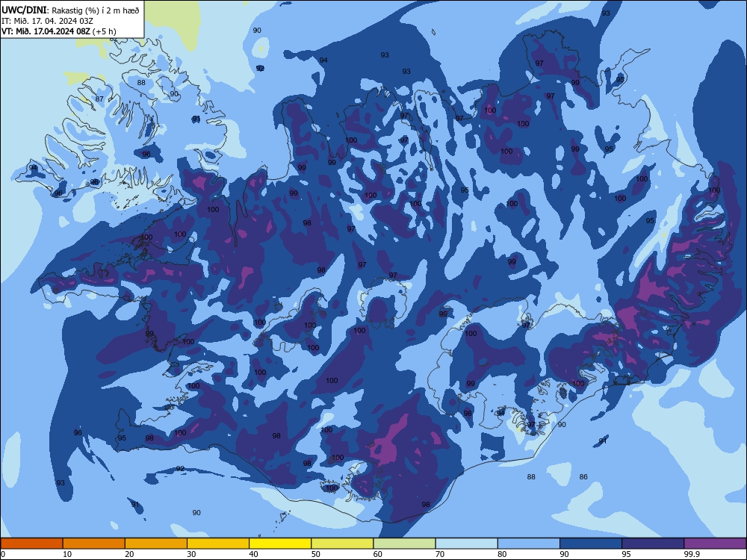Click the '50' legend scale label
Screen dimensions: 747x560
point(316,554)
